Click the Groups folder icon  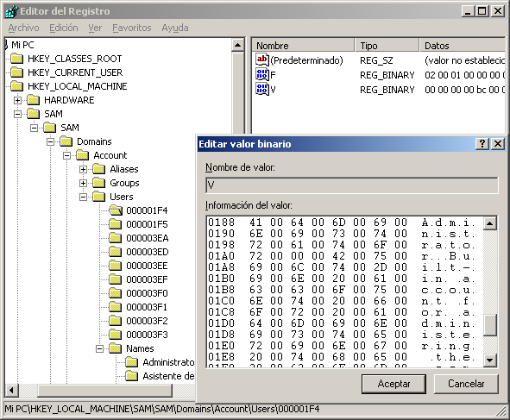[x=99, y=183]
